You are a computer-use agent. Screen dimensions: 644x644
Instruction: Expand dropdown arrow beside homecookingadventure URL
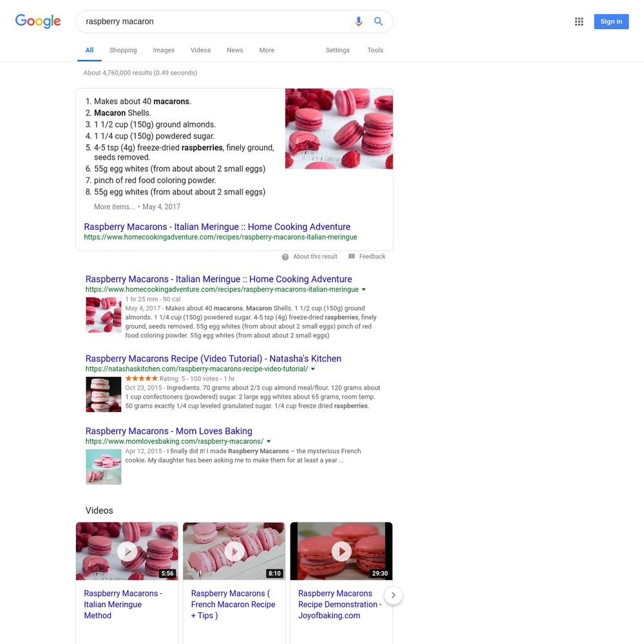(363, 290)
